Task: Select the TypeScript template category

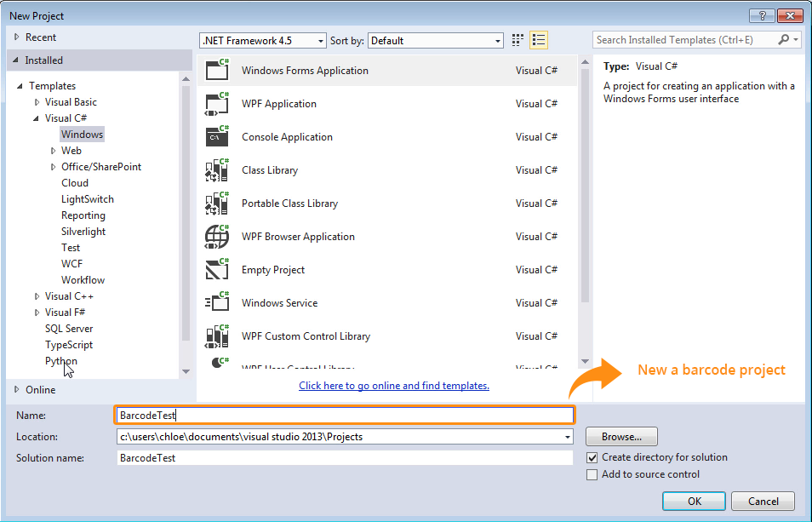Action: pyautogui.click(x=69, y=345)
